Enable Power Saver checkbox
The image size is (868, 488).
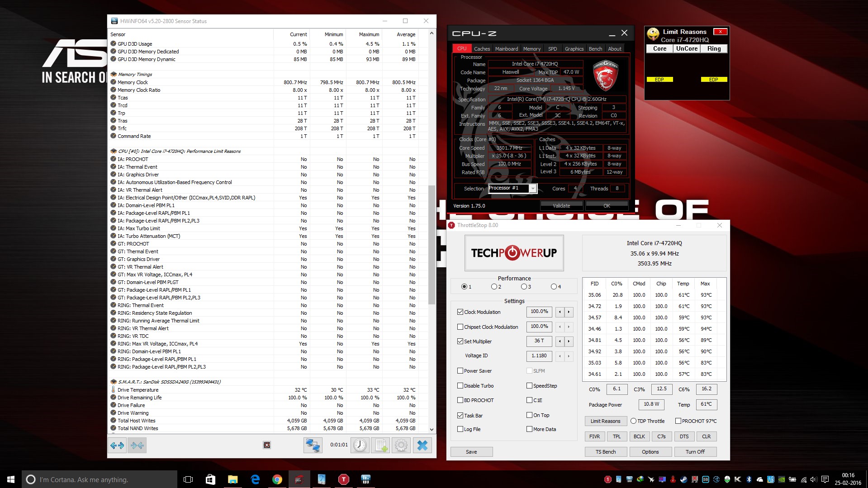pyautogui.click(x=460, y=371)
